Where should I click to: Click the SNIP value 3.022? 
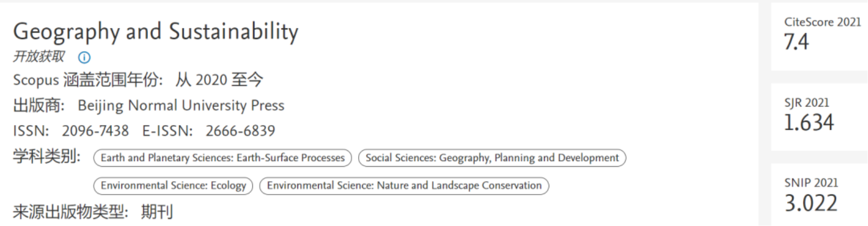(811, 203)
